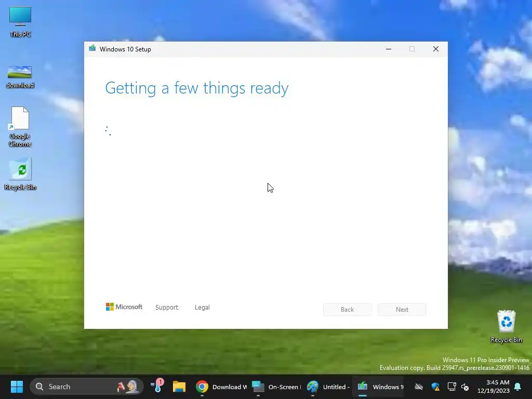Click the OneDrive cloud tray icon
This screenshot has height=399, width=532.
(419, 387)
